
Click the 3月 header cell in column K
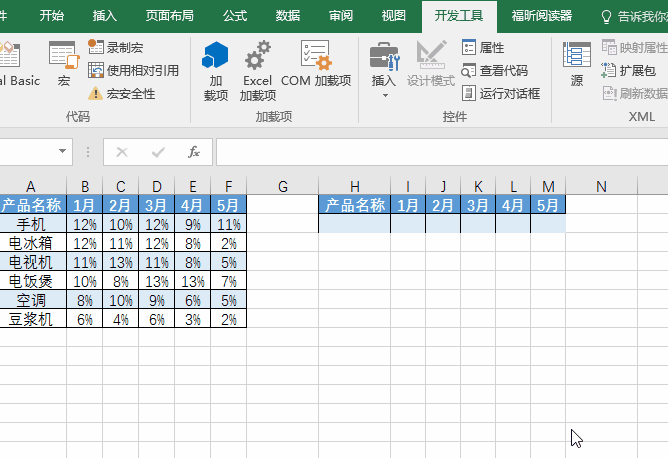click(478, 205)
